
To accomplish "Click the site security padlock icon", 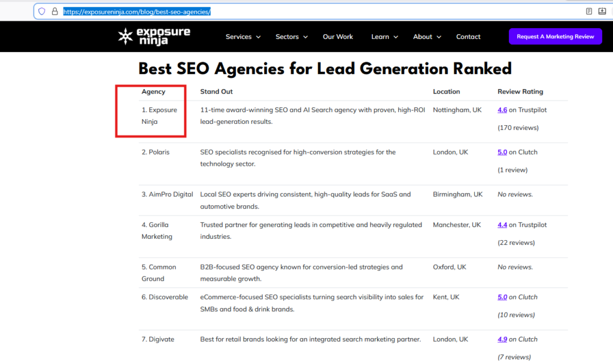I will 54,11.
